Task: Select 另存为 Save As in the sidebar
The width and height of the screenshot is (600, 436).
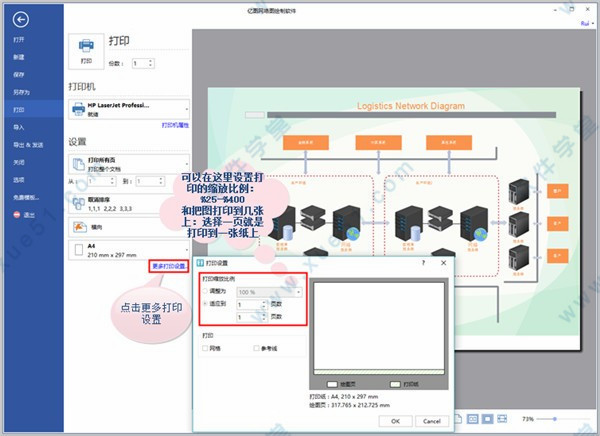Action: click(21, 92)
